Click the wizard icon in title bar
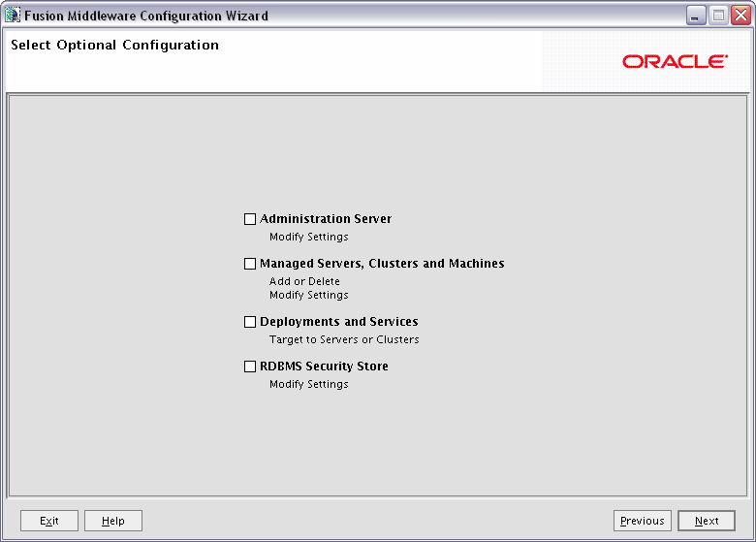756x542 pixels. click(x=13, y=15)
